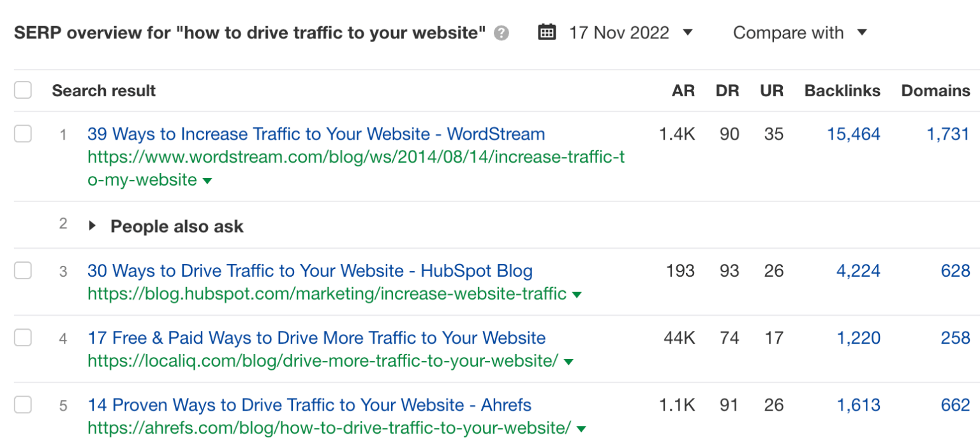Expand the WordStream URL caret
This screenshot has width=980, height=447.
coord(207,180)
